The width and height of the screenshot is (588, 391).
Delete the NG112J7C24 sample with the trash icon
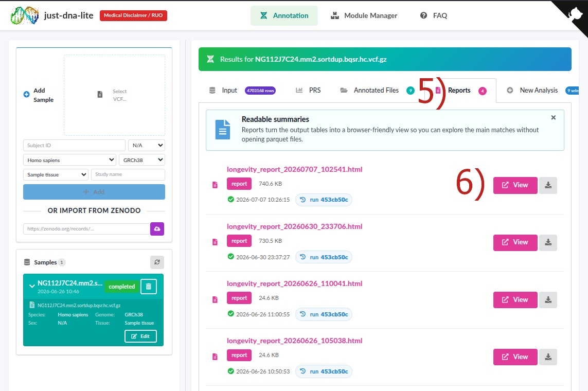click(x=149, y=287)
